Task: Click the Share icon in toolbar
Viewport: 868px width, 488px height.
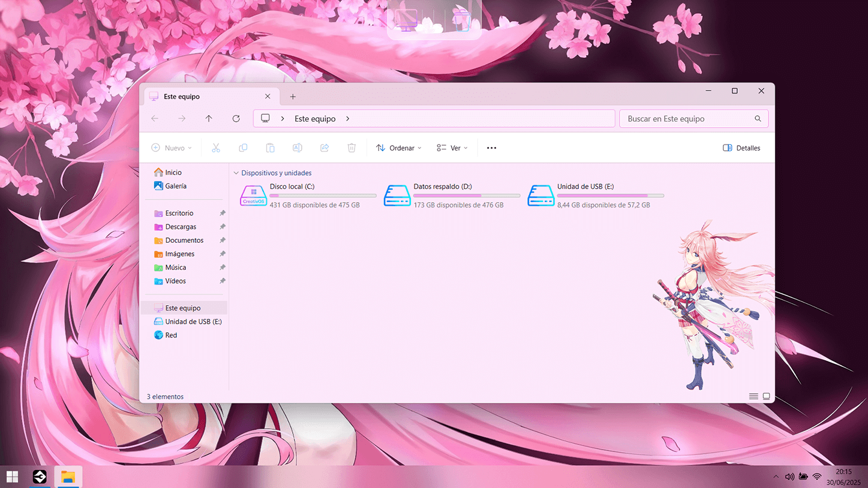Action: 325,148
